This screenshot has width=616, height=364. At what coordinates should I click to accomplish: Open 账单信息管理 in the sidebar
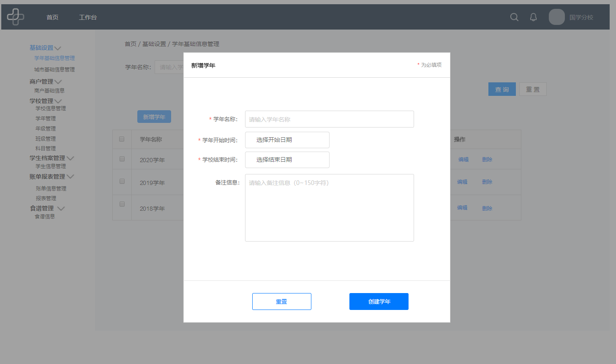pos(51,189)
